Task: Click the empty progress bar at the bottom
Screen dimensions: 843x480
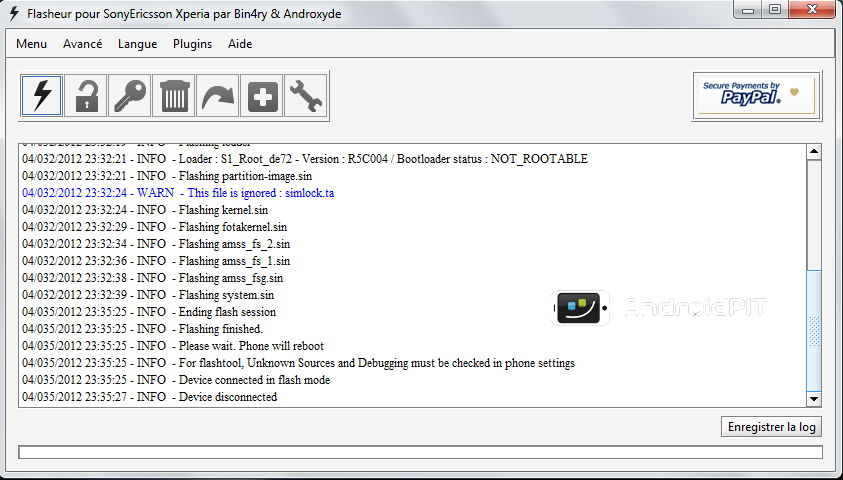Action: tap(420, 452)
